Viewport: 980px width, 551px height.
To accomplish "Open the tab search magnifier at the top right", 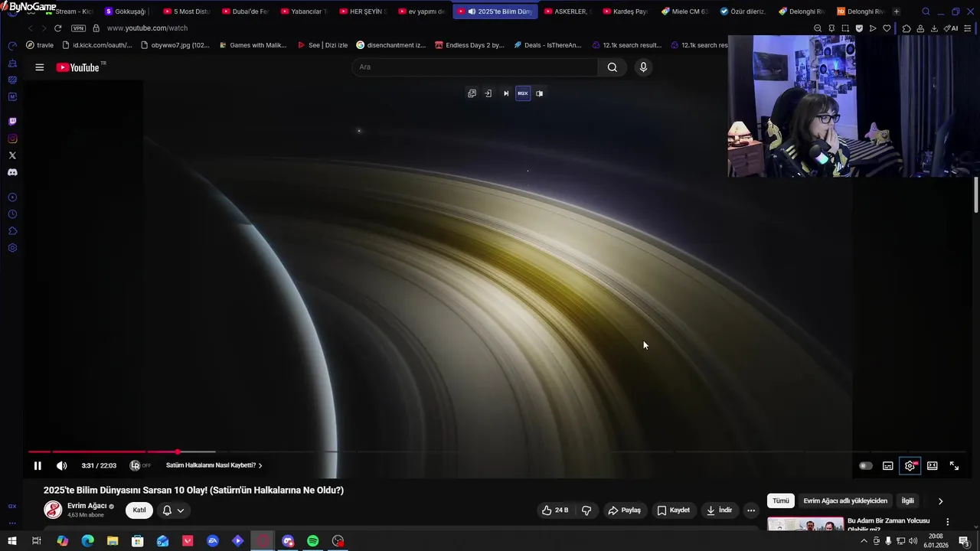I will (926, 11).
